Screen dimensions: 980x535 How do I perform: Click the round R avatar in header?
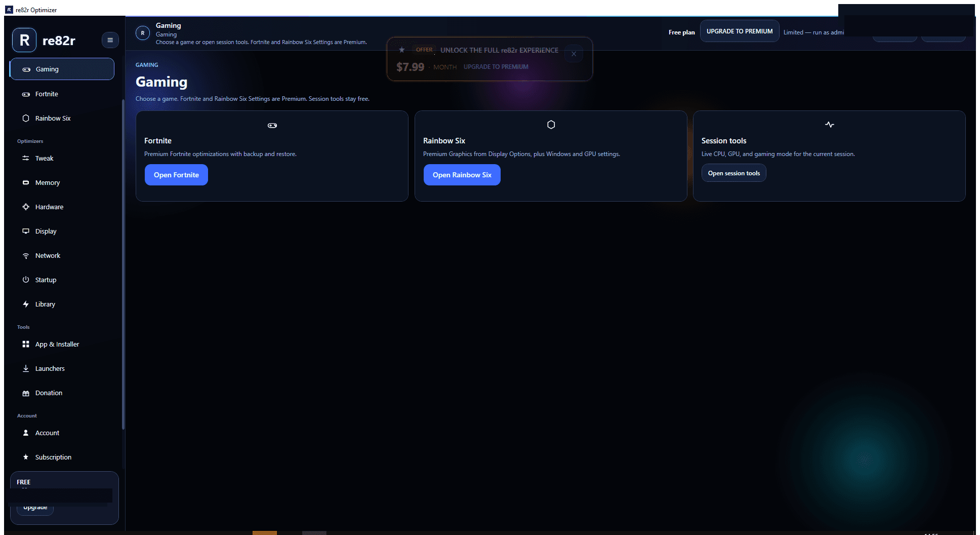click(143, 33)
